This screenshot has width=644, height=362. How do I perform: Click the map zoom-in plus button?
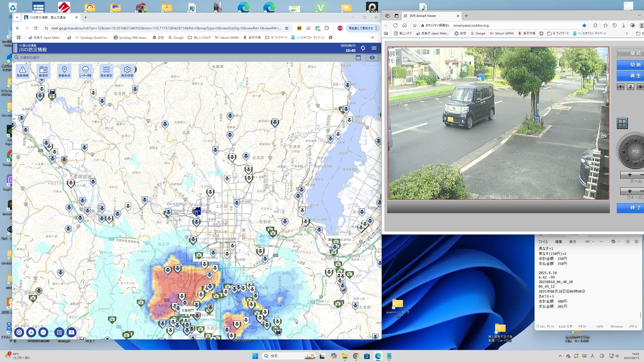[31, 332]
